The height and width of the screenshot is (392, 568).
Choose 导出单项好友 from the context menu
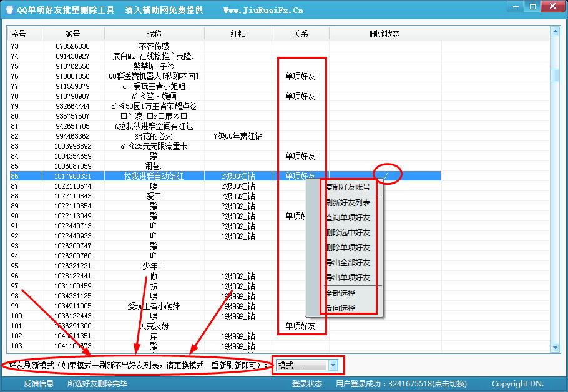348,278
